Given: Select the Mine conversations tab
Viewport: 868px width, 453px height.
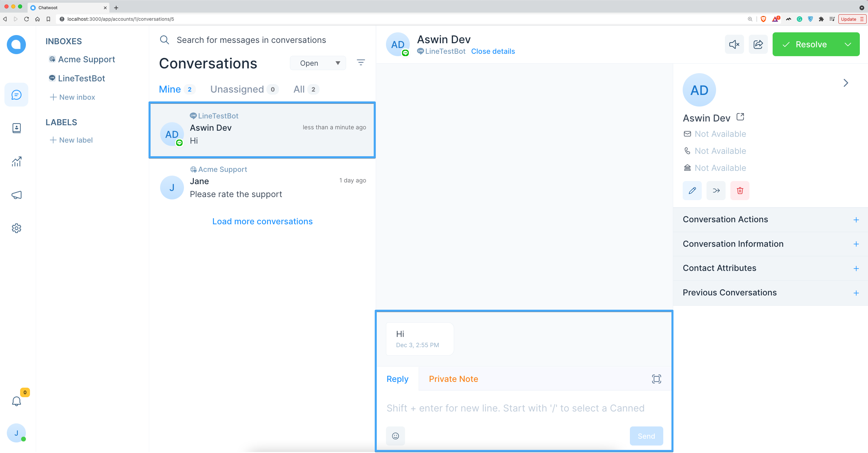Looking at the screenshot, I should (x=169, y=89).
